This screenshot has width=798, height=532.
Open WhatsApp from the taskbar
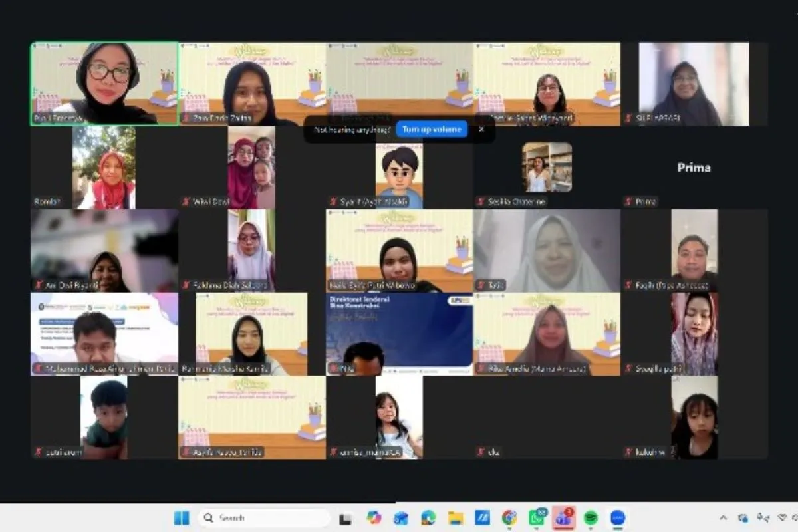pyautogui.click(x=536, y=518)
